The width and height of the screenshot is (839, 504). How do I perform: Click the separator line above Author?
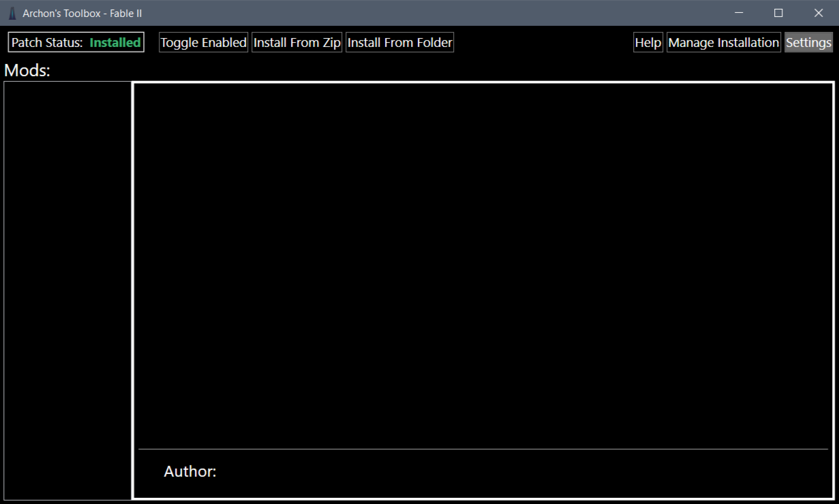tap(483, 449)
